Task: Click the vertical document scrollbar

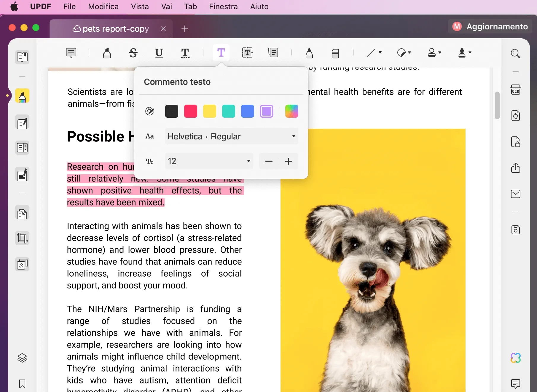Action: coord(497,105)
